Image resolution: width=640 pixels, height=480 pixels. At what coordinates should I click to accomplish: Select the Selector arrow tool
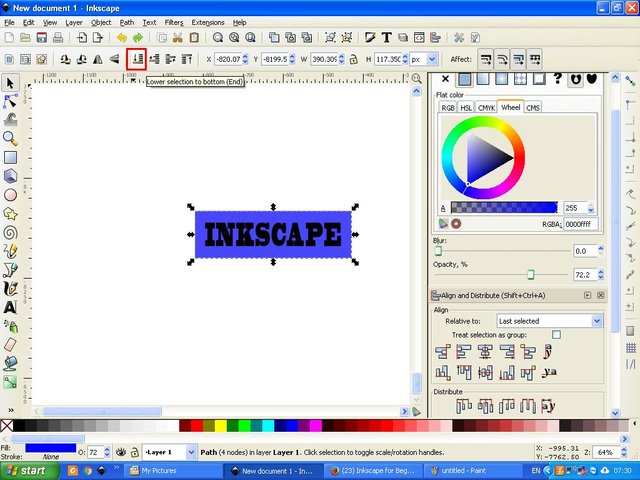[x=10, y=83]
